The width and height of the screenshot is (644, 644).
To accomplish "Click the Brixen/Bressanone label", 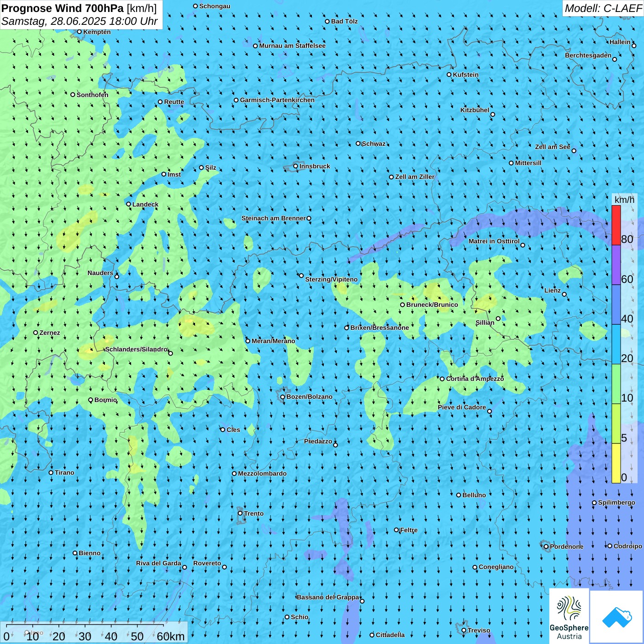I will [379, 328].
